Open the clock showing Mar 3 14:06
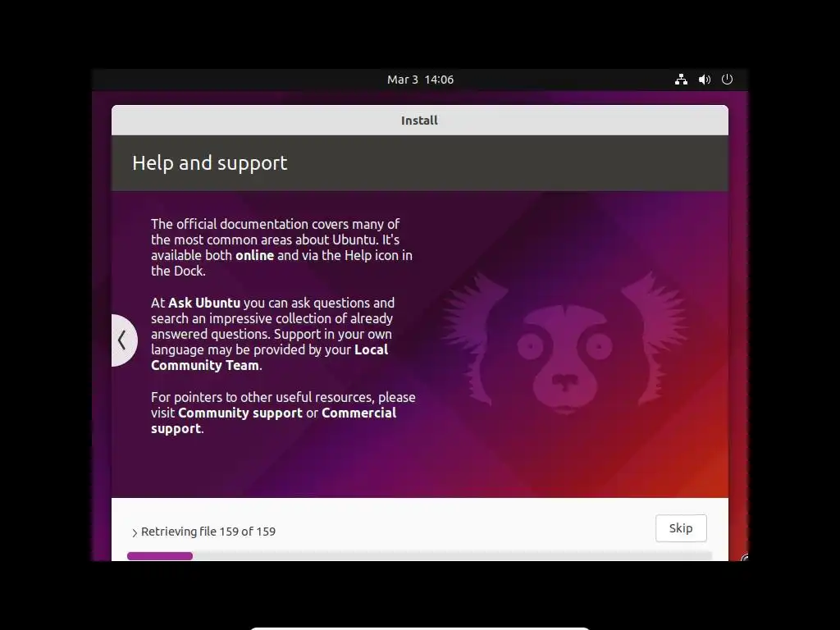The width and height of the screenshot is (840, 630). (x=420, y=80)
